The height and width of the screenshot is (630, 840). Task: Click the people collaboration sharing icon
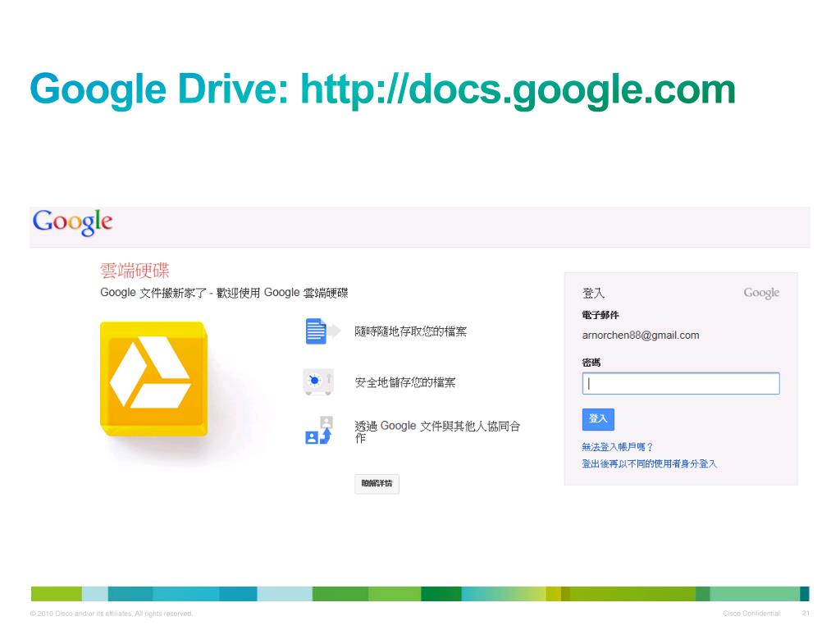[x=319, y=430]
